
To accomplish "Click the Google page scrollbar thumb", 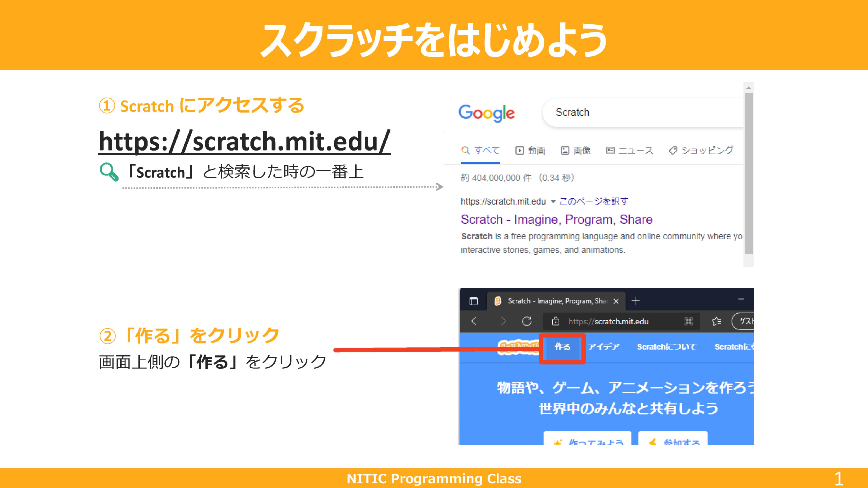I will (748, 174).
